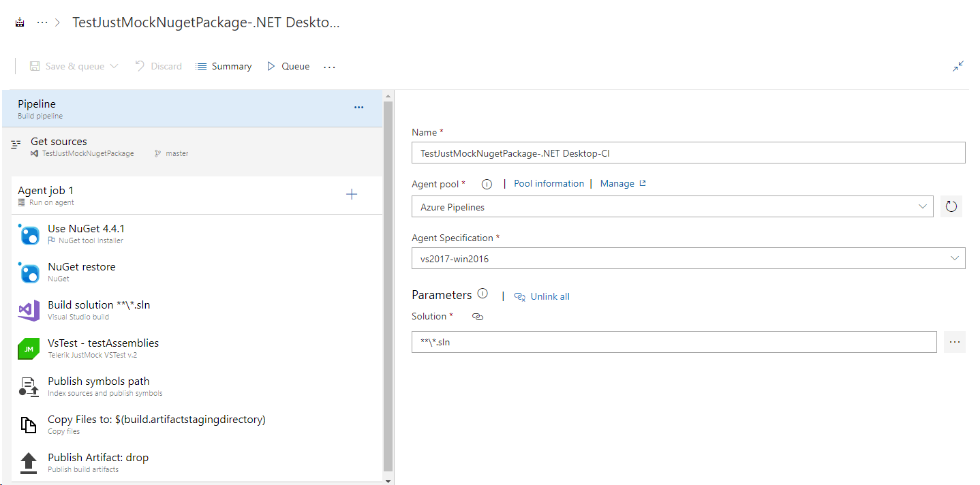The height and width of the screenshot is (485, 980).
Task: Select the Use NuGet 4.4.1 task
Action: 197,234
